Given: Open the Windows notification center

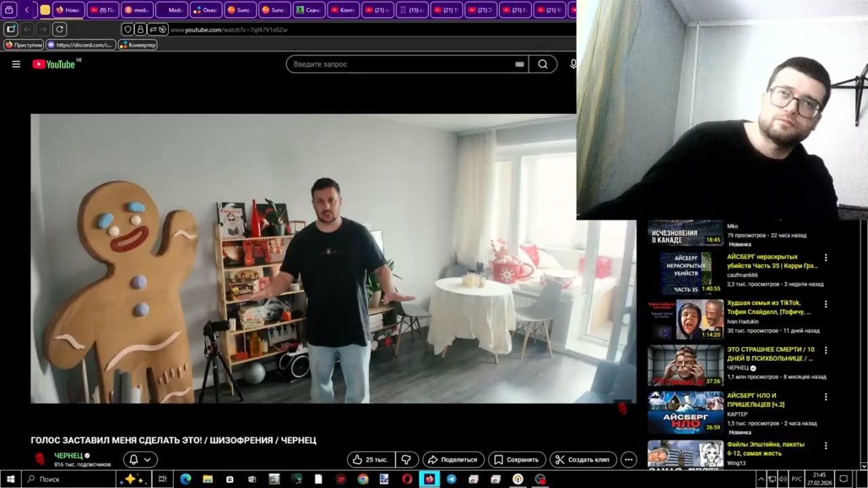Looking at the screenshot, I should 844,479.
